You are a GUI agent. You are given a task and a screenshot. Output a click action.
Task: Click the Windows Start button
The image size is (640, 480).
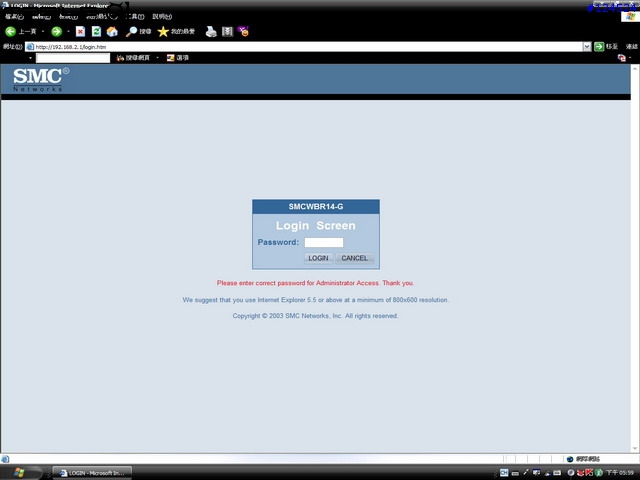coord(20,473)
